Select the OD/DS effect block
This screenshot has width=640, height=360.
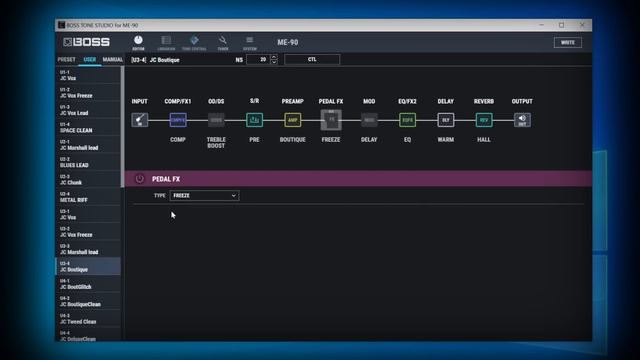tap(216, 120)
